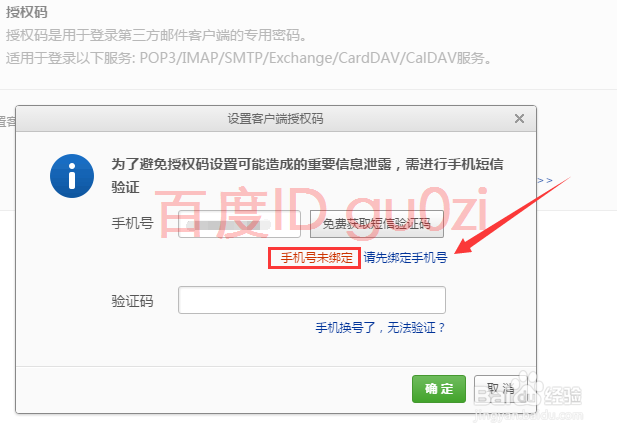Click the 设置客户端授权码 dialog title bar
This screenshot has height=437, width=617.
(x=276, y=119)
